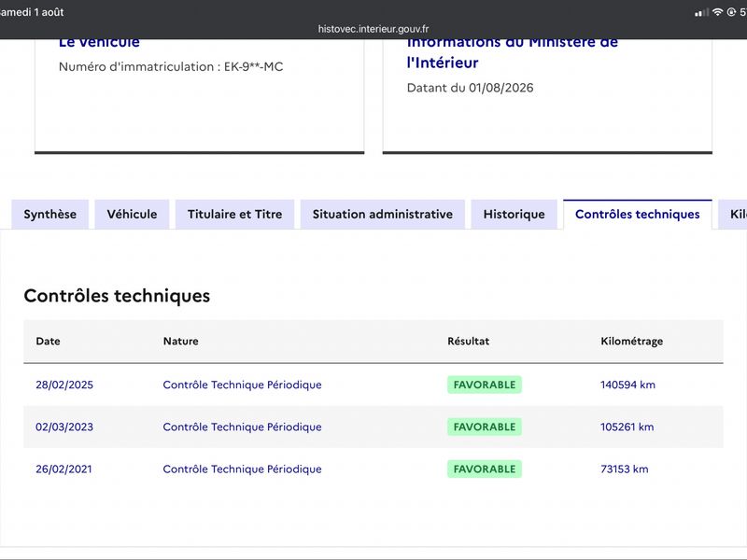
Task: Open the cut-off Kilométrage tab
Action: click(734, 215)
